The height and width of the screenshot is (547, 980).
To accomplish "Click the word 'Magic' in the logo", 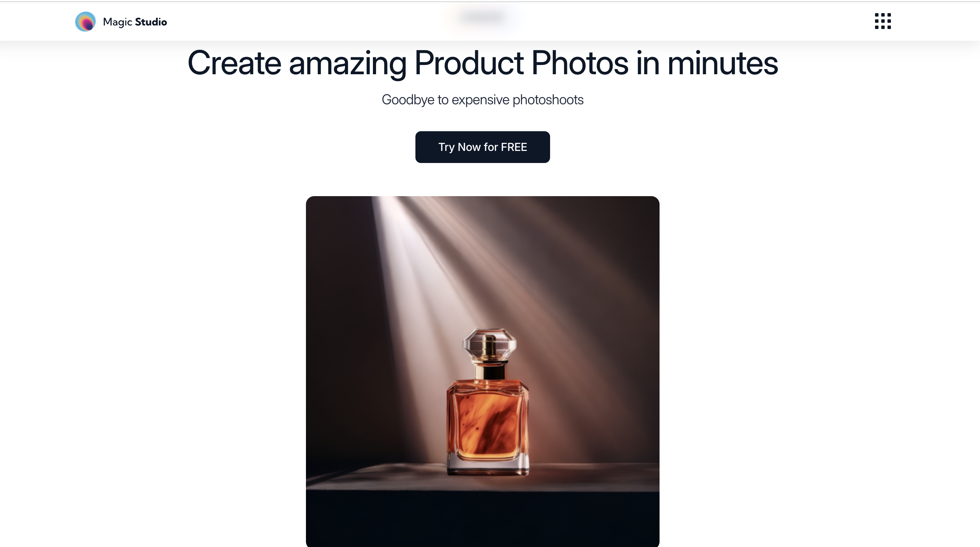I will click(x=117, y=22).
